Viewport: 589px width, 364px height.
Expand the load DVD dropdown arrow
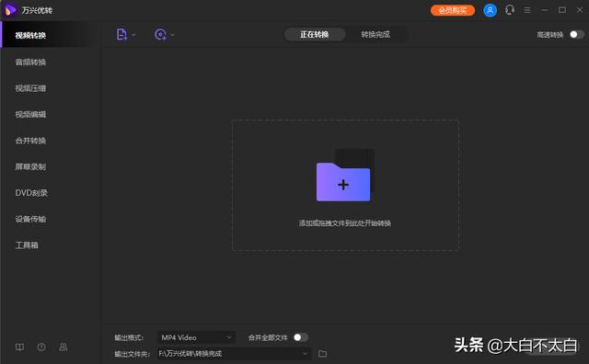[172, 35]
